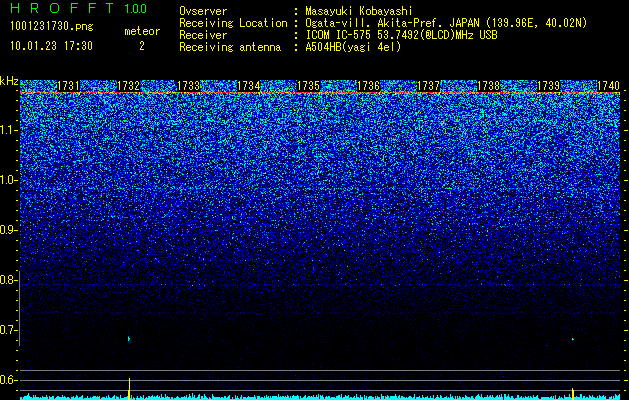Click the 1732 time marker

(x=128, y=86)
